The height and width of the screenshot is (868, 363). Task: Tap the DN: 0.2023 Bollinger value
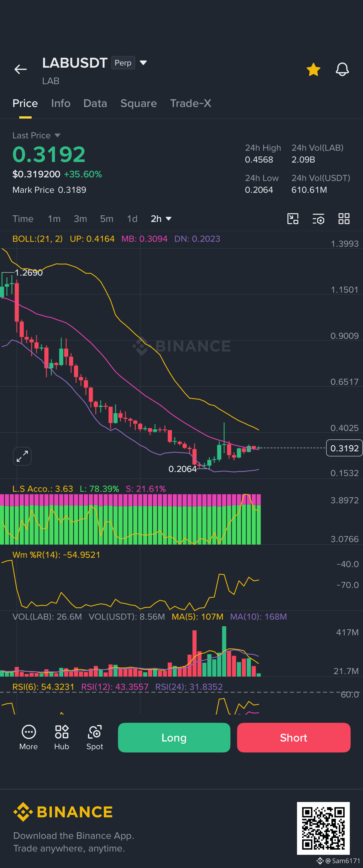click(197, 239)
